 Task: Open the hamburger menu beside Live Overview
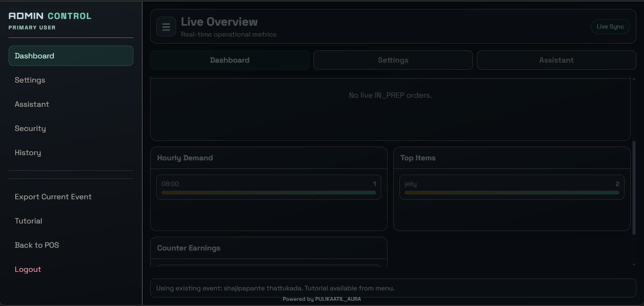166,26
